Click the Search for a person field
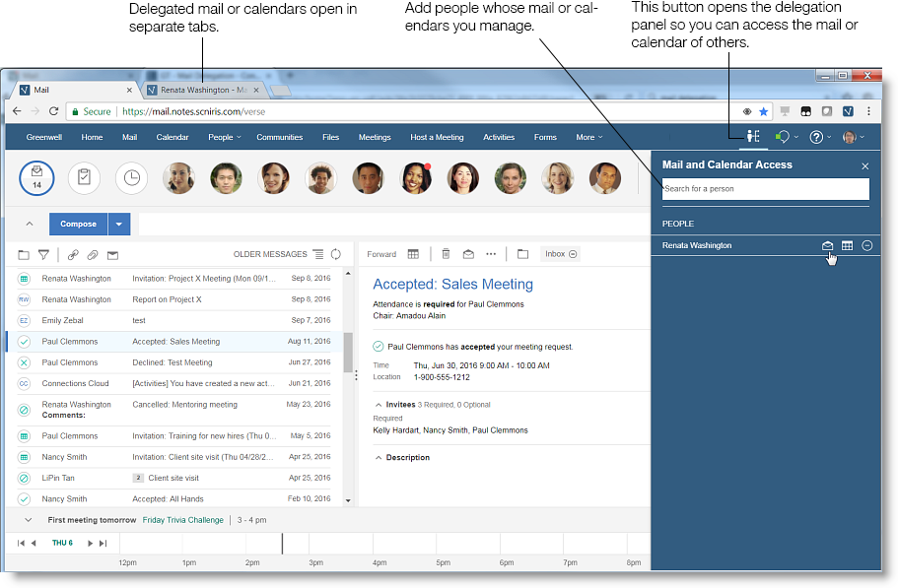This screenshot has width=898, height=588. [765, 188]
